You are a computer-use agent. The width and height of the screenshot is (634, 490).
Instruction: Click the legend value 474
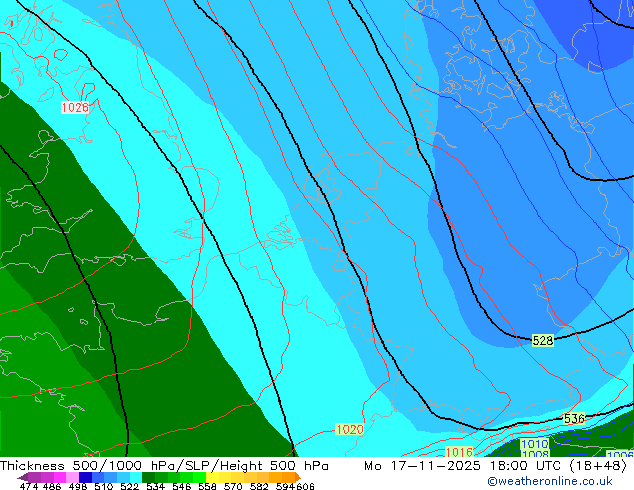point(29,486)
